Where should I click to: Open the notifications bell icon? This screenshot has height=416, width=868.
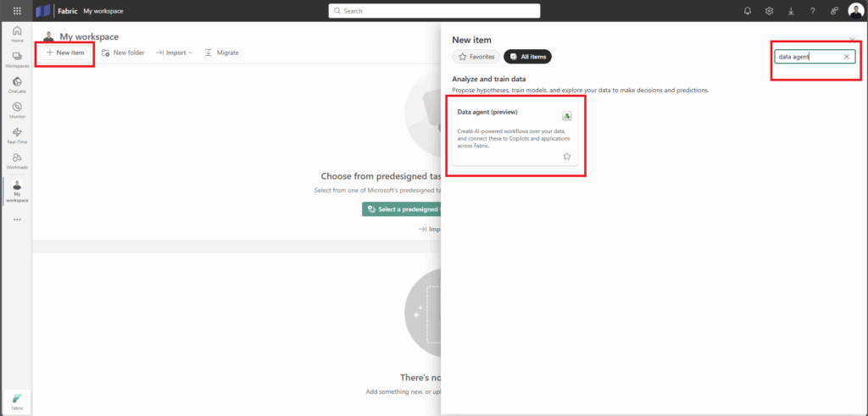click(747, 11)
